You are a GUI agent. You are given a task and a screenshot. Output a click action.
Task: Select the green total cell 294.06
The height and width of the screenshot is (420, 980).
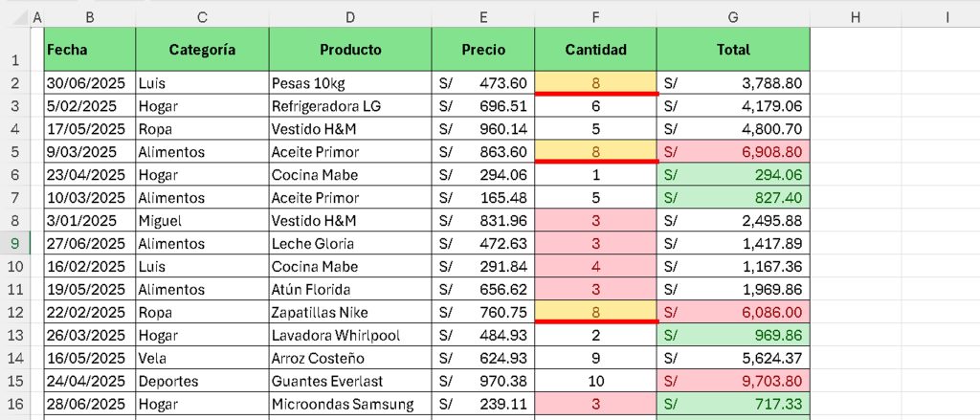pos(733,174)
